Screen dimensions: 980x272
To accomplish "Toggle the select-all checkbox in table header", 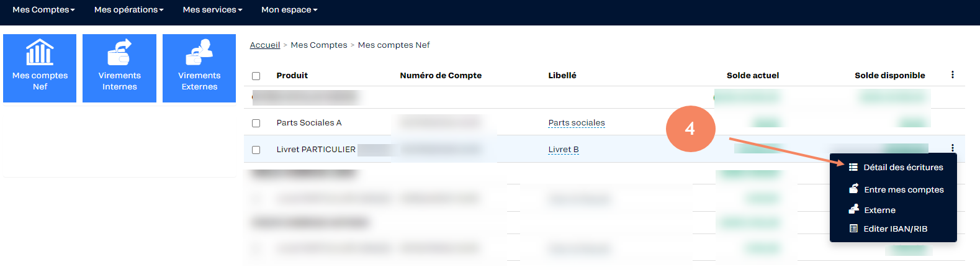I will click(x=256, y=76).
